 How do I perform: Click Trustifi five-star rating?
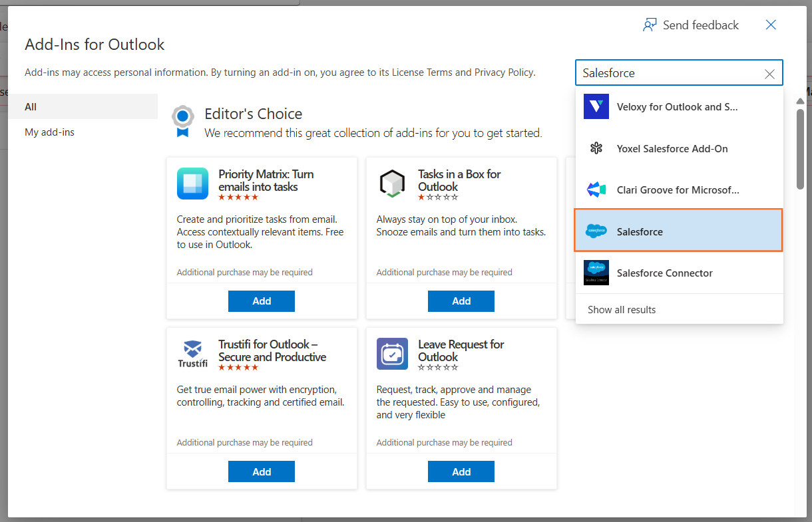(x=238, y=368)
